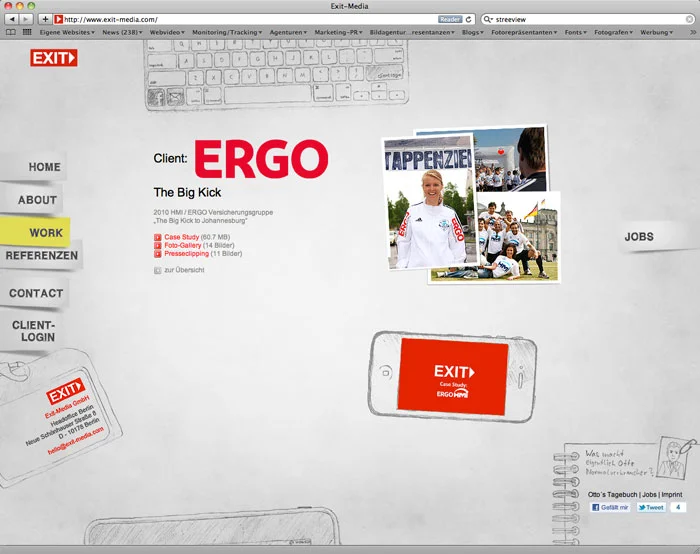Expand the Eigene Websites bookmark folder

tap(68, 32)
